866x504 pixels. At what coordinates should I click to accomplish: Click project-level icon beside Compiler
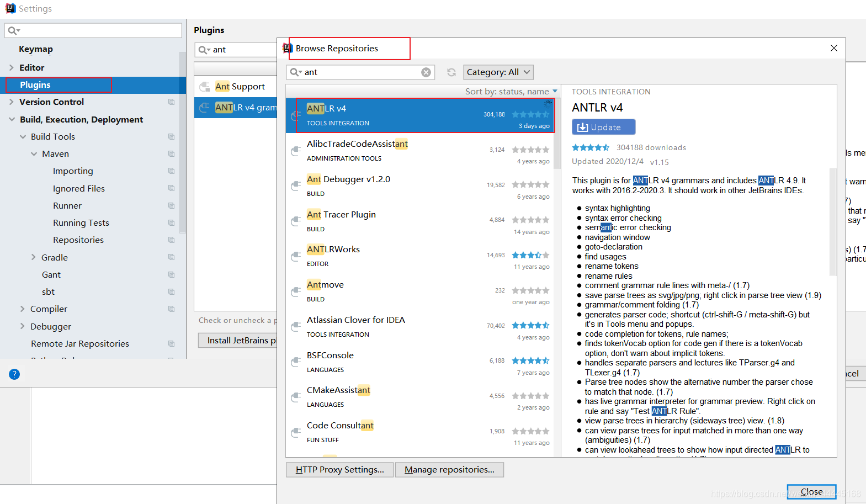171,309
